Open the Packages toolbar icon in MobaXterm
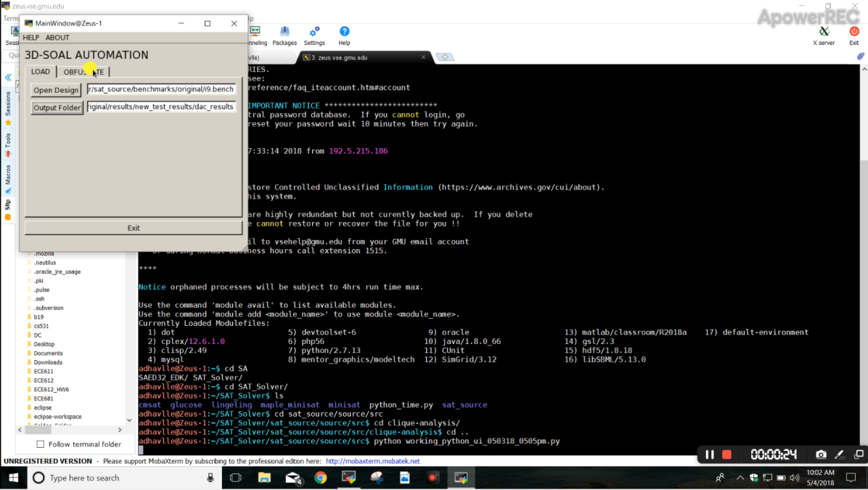Image resolution: width=868 pixels, height=490 pixels. pyautogui.click(x=284, y=36)
